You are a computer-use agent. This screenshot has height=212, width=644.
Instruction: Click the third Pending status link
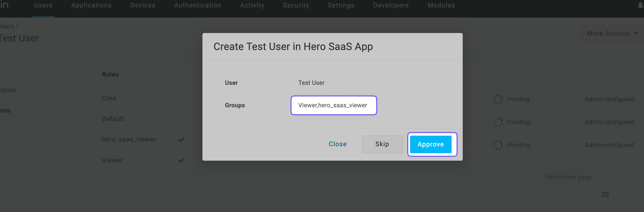point(519,145)
